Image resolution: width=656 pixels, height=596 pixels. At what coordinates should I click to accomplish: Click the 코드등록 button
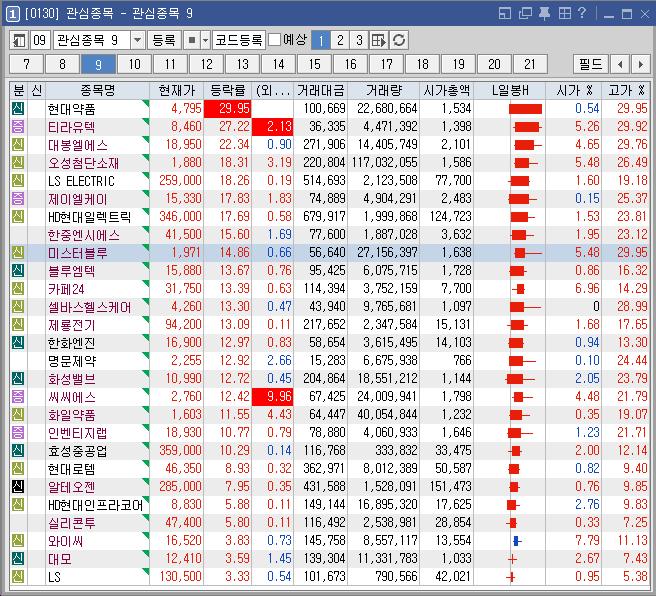[238, 40]
